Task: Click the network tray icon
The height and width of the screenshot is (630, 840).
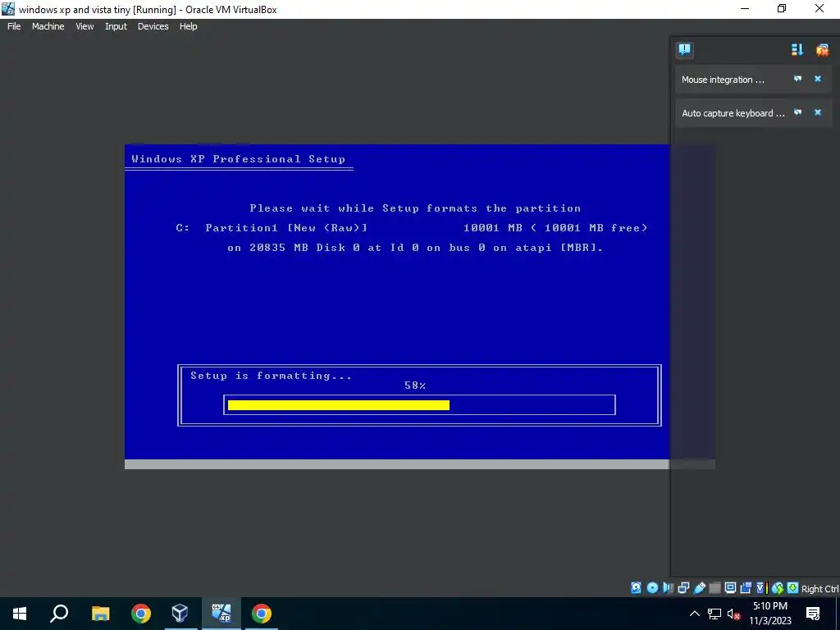Action: [714, 614]
